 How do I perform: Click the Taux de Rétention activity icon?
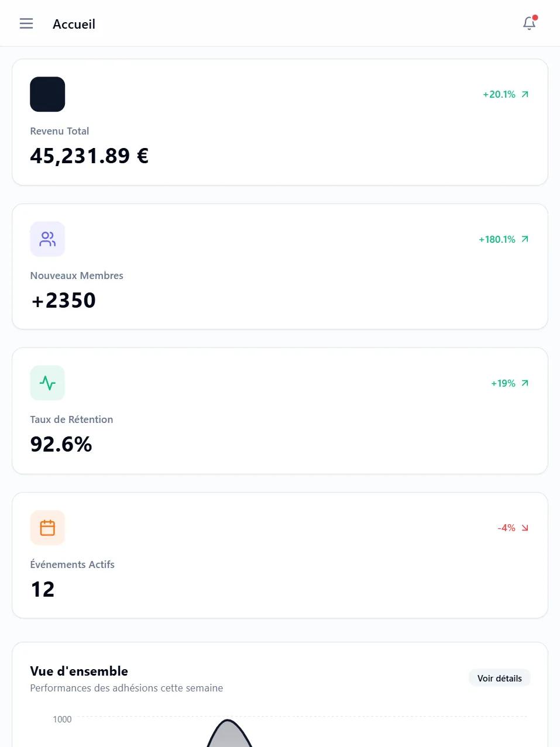47,383
